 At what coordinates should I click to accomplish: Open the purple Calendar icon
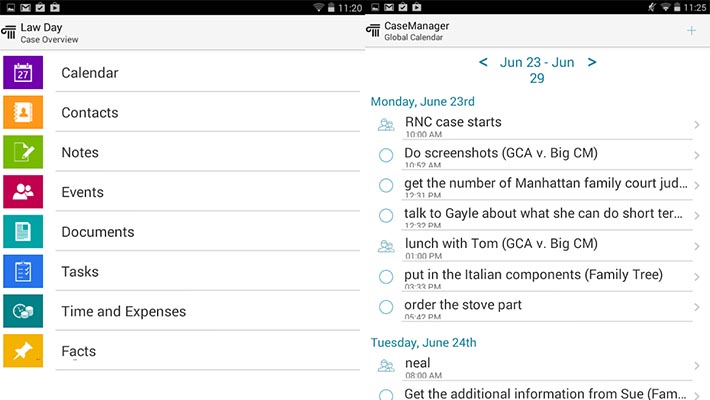click(x=23, y=73)
